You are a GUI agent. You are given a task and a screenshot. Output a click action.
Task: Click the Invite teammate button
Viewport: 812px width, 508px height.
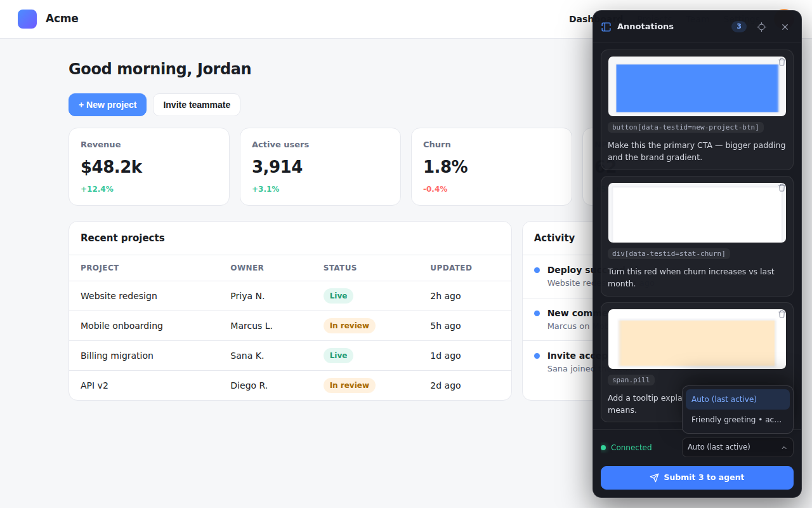pyautogui.click(x=197, y=105)
